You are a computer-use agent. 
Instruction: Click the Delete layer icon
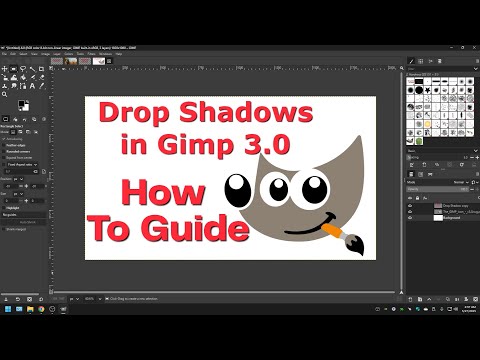click(x=476, y=299)
